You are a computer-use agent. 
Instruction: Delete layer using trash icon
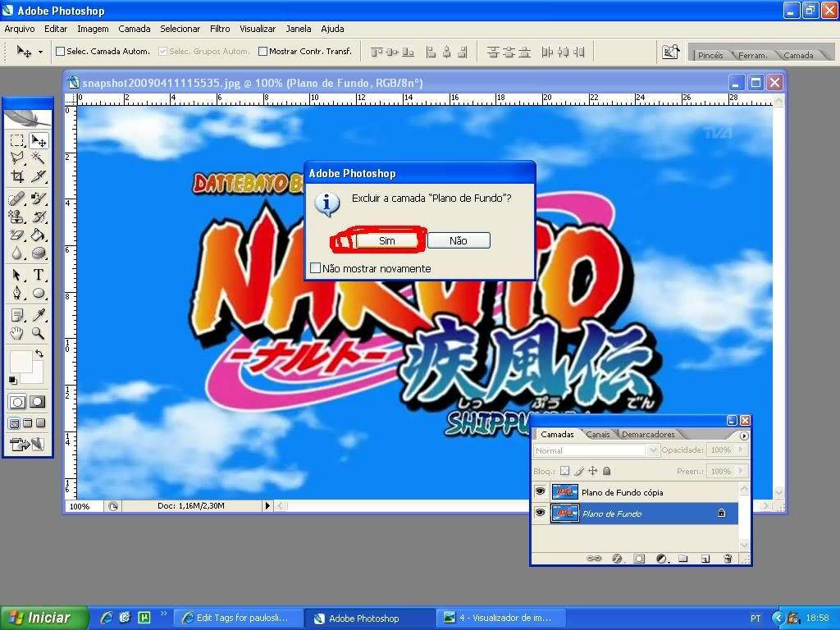click(x=728, y=559)
